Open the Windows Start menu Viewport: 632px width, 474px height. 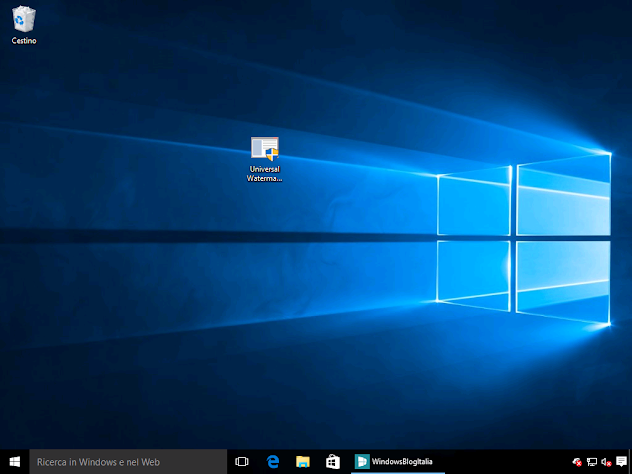[x=15, y=462]
